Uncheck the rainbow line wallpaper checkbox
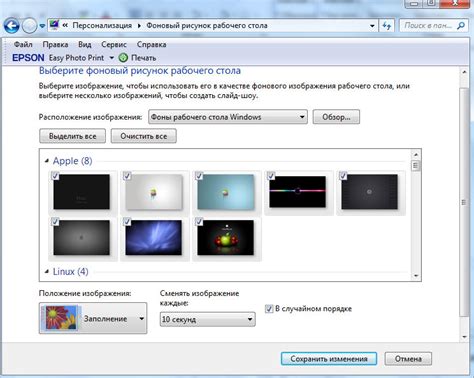This screenshot has height=378, width=474. click(271, 175)
